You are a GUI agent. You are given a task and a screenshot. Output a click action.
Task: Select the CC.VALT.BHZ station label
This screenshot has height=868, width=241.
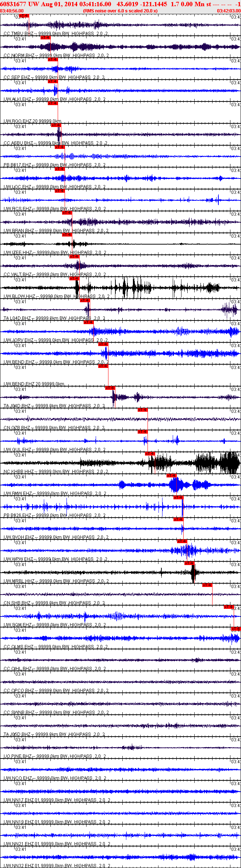55,274
